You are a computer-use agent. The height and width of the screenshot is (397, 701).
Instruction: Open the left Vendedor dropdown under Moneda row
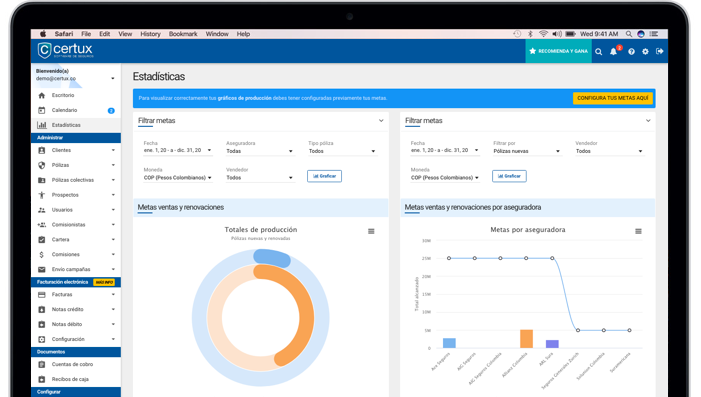pos(260,177)
